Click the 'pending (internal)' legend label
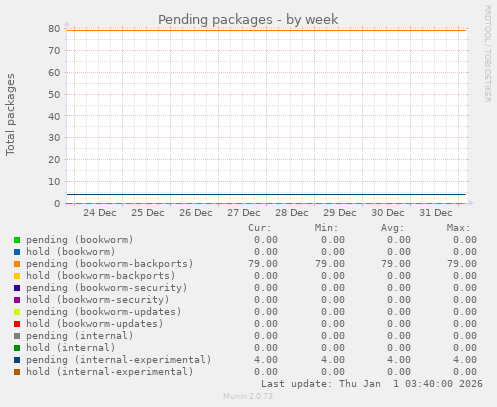 point(80,336)
